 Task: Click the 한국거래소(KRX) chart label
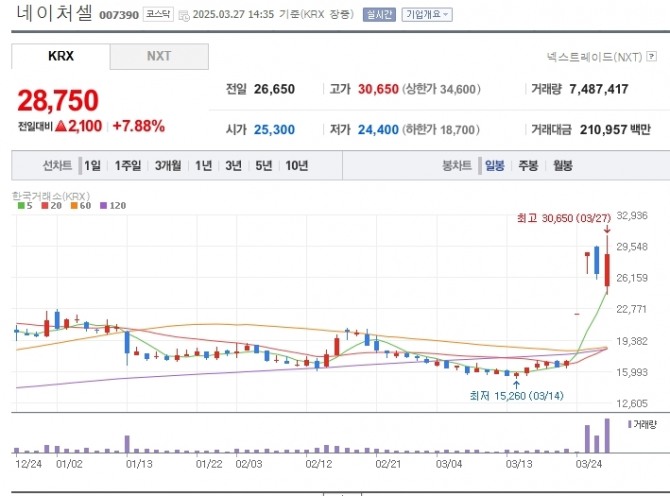(x=51, y=196)
